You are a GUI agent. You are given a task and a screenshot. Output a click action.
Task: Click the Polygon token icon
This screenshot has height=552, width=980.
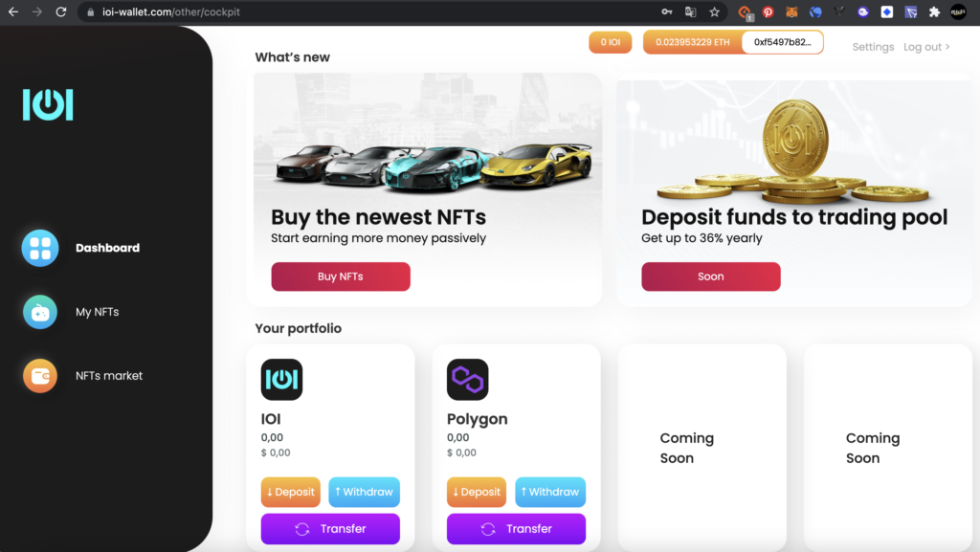(x=467, y=379)
